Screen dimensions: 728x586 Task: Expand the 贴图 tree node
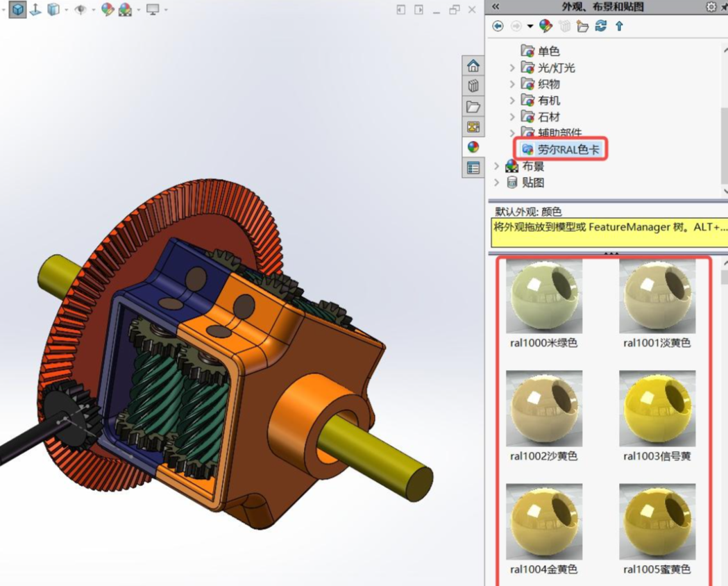click(x=497, y=183)
